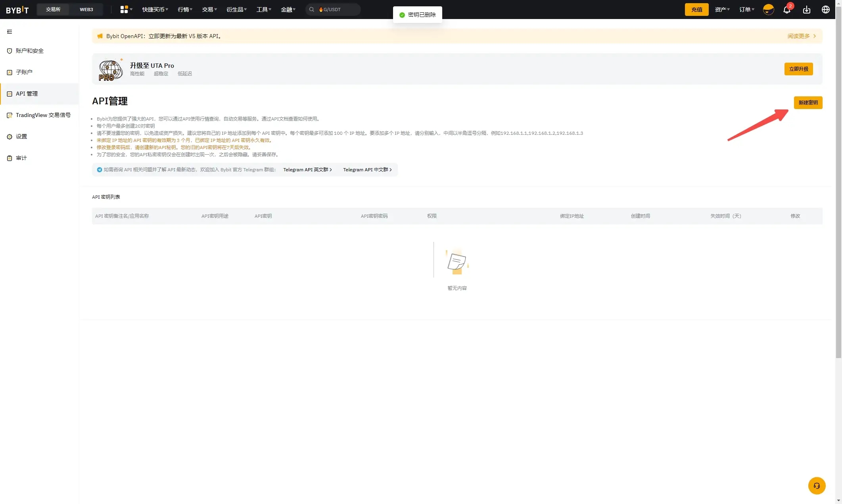Image resolution: width=842 pixels, height=504 pixels.
Task: Open the 资产 dropdown
Action: click(722, 10)
